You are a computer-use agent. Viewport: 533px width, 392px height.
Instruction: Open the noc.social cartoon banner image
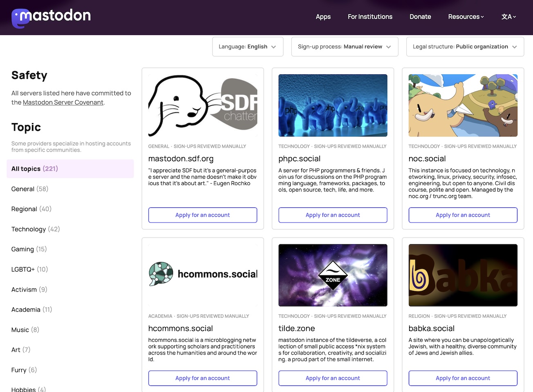[463, 105]
